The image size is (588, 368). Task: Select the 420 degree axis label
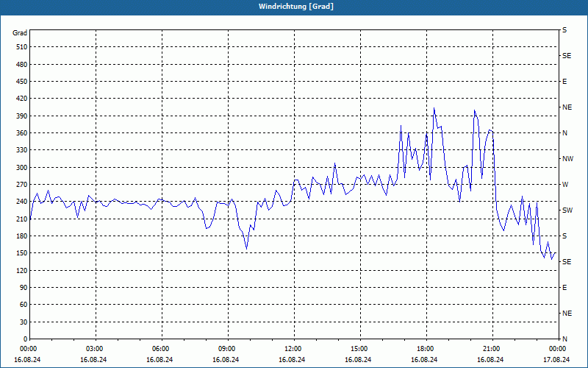(22, 99)
